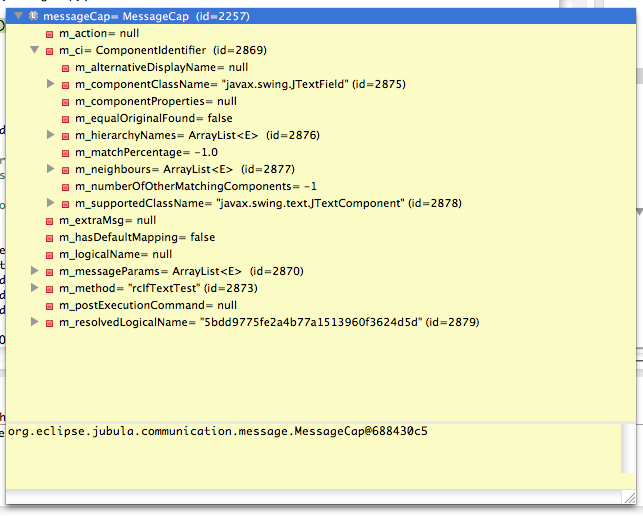This screenshot has height=516, width=643.
Task: Expand the m_hierarchyNames ArrayList
Action: (x=50, y=135)
